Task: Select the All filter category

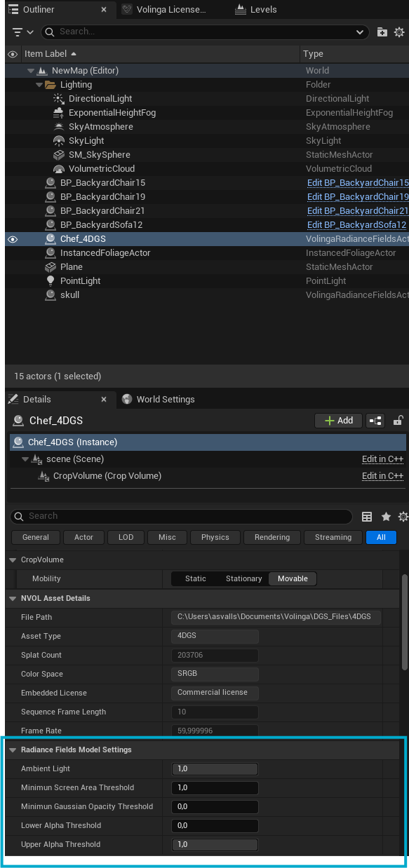Action: pyautogui.click(x=381, y=538)
